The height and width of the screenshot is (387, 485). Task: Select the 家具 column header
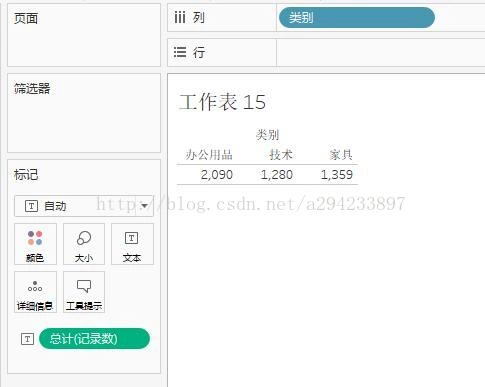[341, 155]
